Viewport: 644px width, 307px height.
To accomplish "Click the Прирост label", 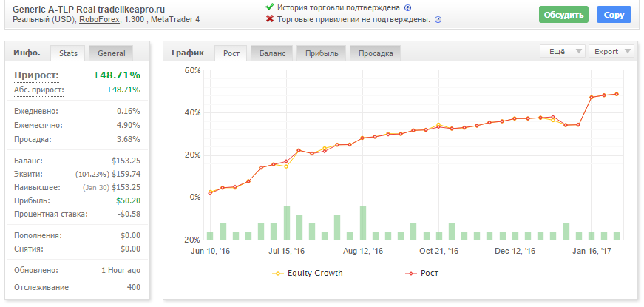I will (36, 75).
